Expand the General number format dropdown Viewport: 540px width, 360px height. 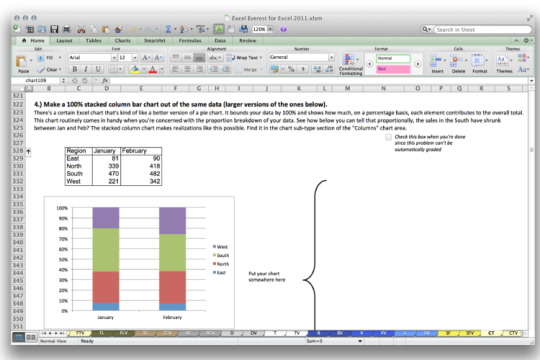(x=331, y=57)
